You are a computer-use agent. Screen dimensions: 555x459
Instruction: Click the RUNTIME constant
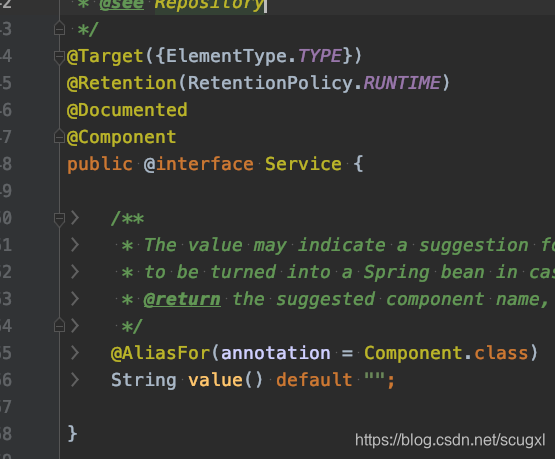402,83
